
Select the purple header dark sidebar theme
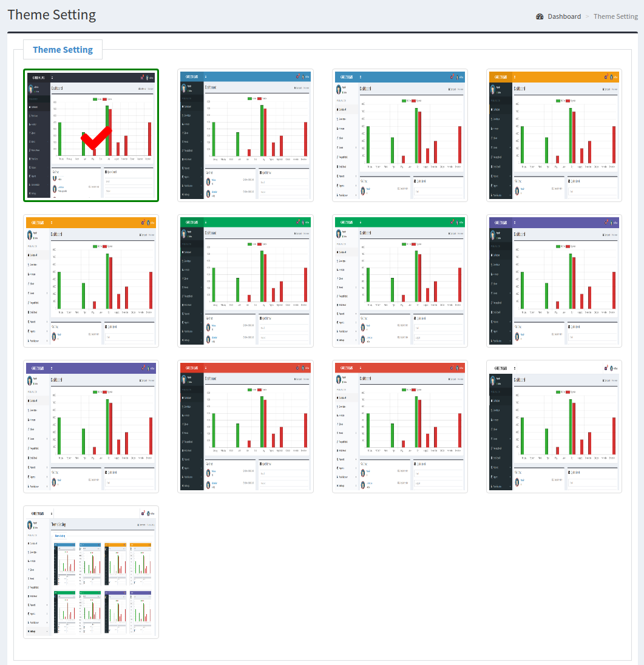[554, 281]
